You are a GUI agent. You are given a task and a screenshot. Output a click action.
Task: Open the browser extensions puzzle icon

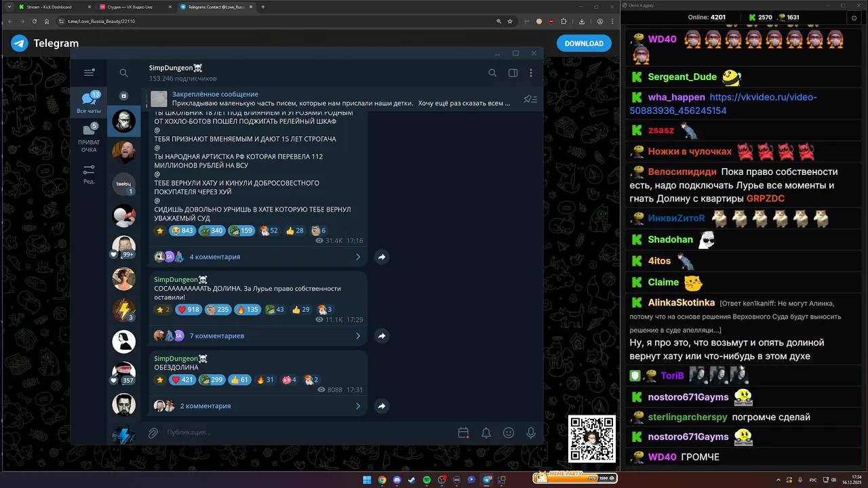tap(564, 21)
